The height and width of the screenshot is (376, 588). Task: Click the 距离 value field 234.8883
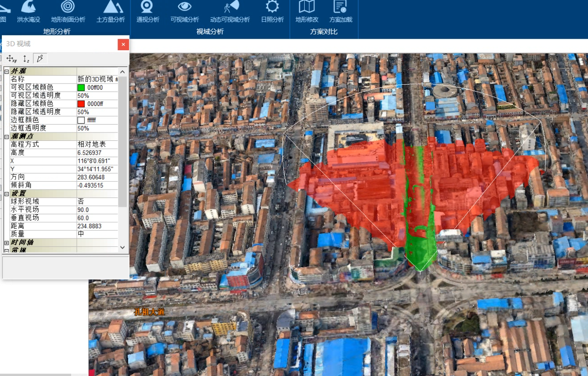coord(97,226)
